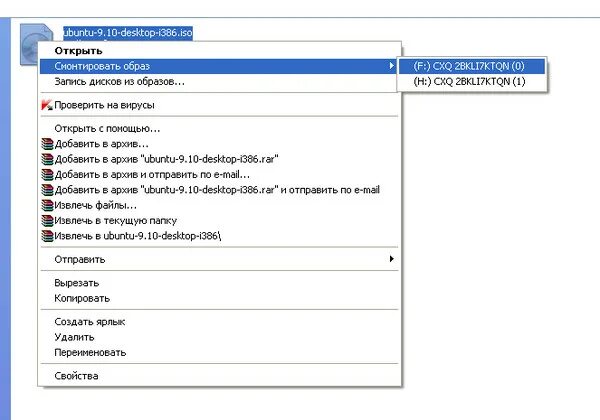Click the ubuntu-9.10-desktop-i386.iso file name
The image size is (600, 420).
click(128, 33)
